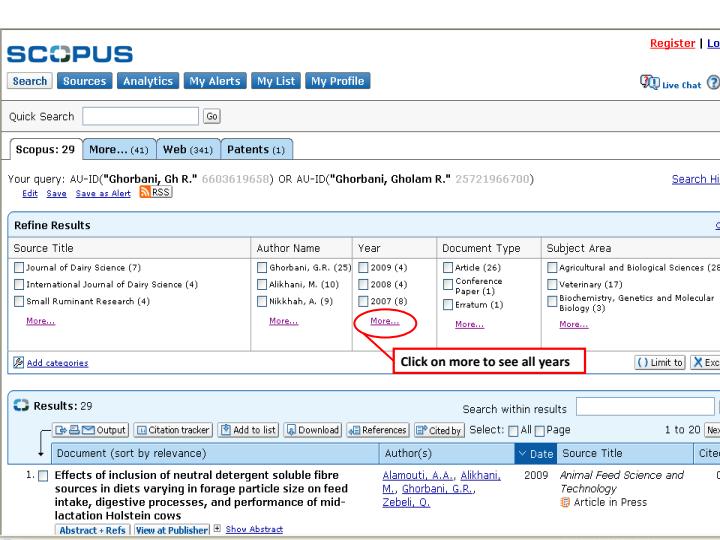Show more Source Title options
The width and height of the screenshot is (720, 540).
tap(40, 321)
